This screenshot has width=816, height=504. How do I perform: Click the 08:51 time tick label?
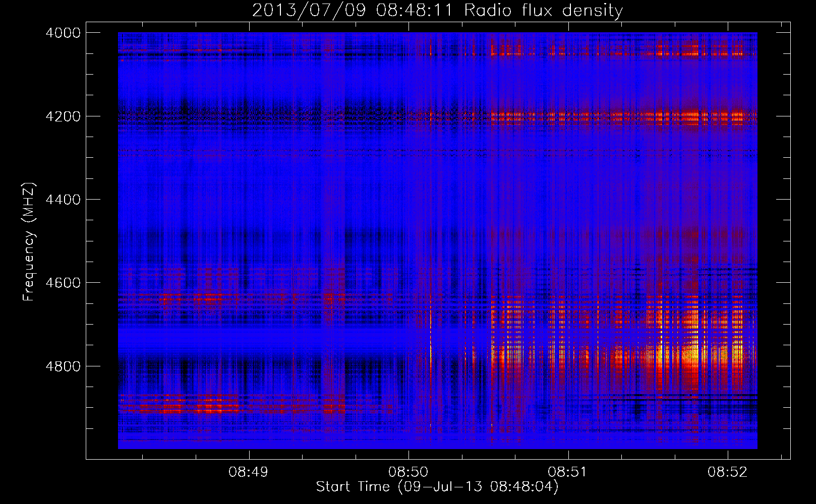tap(568, 472)
